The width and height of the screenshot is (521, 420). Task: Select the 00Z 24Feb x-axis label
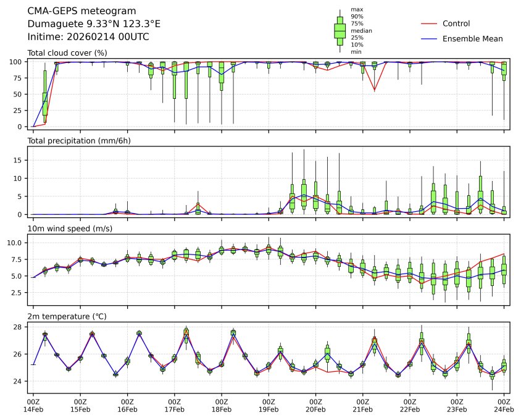point(504,405)
